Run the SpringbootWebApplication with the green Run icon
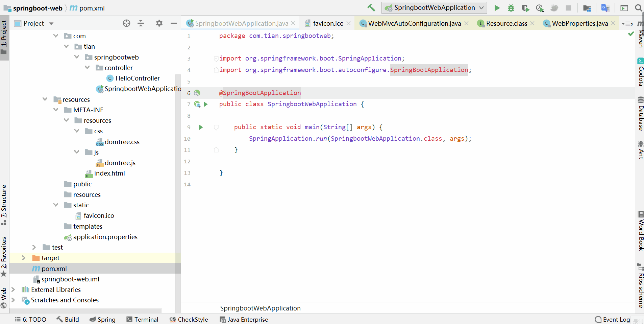The width and height of the screenshot is (644, 324). [496, 8]
